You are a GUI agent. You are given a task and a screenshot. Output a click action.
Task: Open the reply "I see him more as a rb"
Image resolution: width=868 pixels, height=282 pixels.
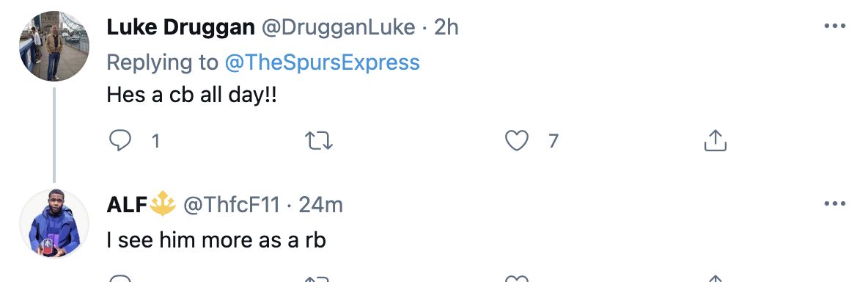click(x=216, y=240)
